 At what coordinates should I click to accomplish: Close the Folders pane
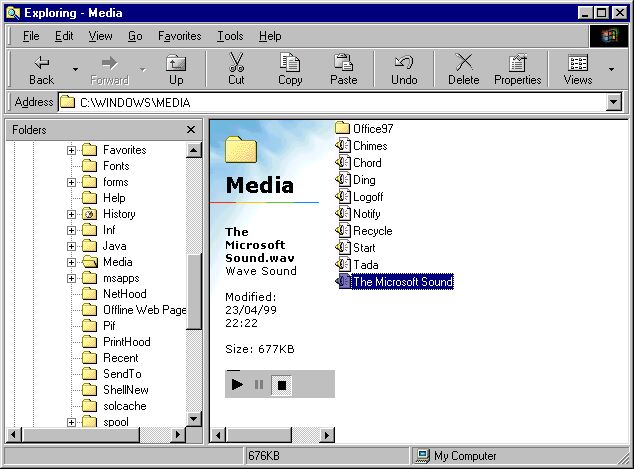[191, 130]
